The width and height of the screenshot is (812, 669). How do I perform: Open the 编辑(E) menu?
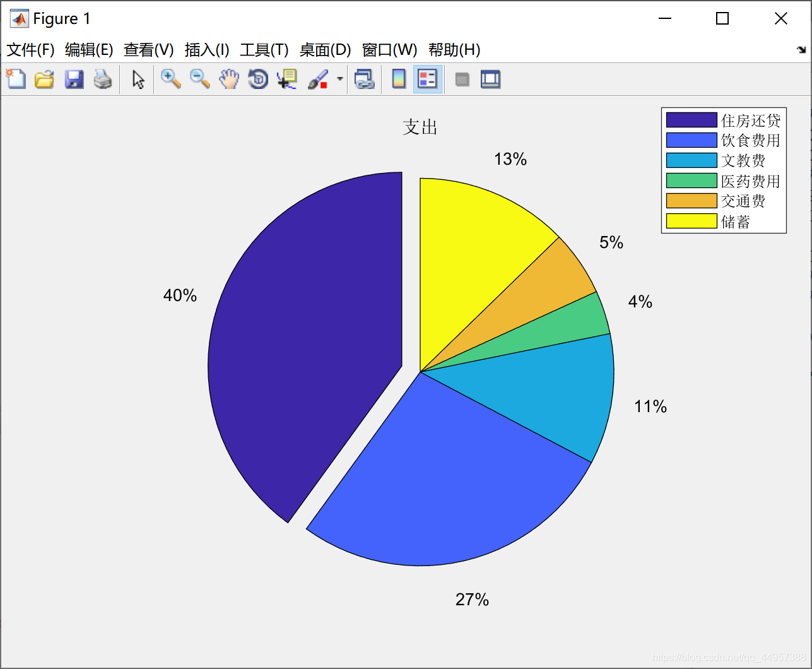pos(89,50)
